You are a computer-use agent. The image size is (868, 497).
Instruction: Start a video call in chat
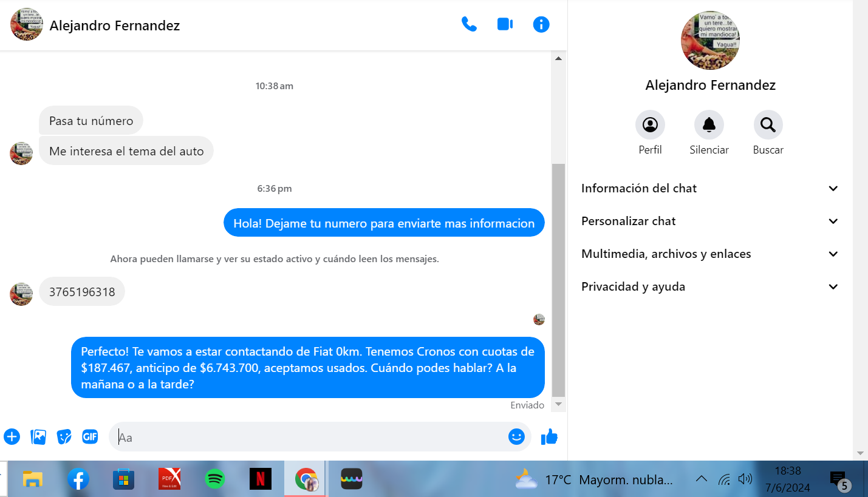click(505, 24)
